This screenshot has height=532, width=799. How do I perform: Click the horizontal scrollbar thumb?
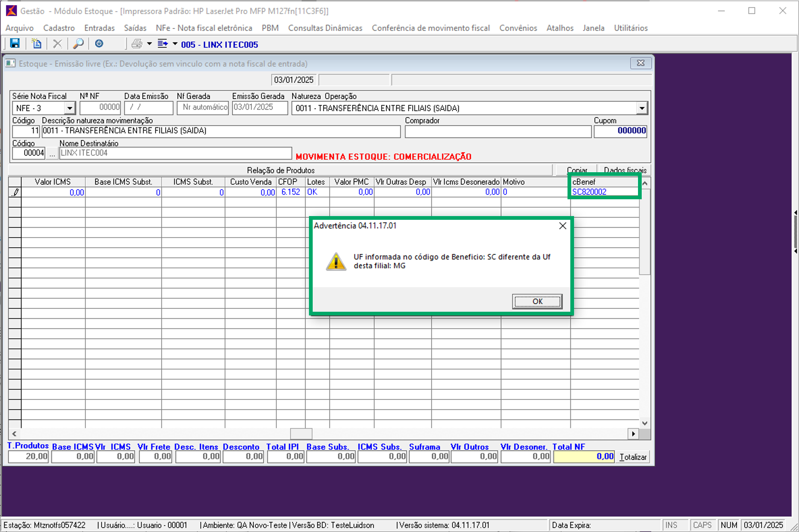pyautogui.click(x=301, y=434)
